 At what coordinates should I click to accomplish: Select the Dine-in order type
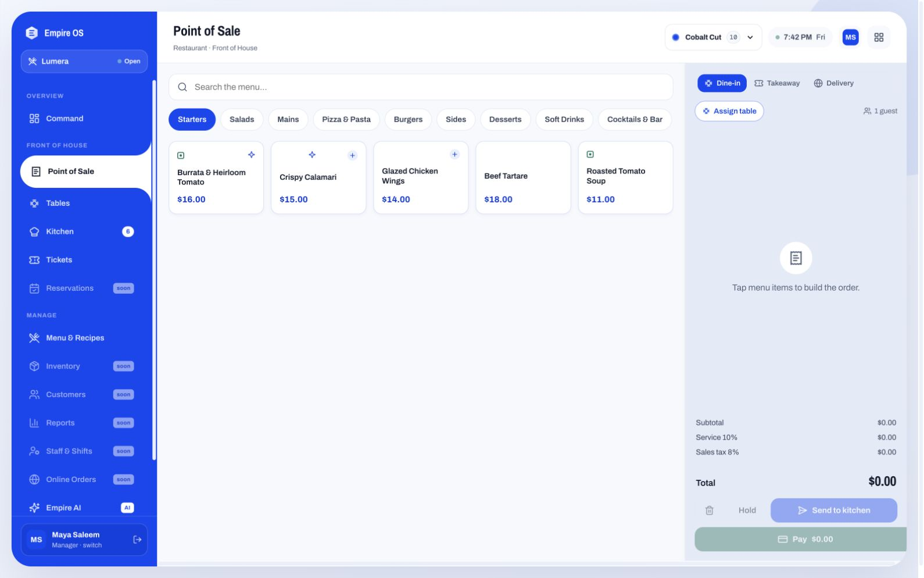722,83
